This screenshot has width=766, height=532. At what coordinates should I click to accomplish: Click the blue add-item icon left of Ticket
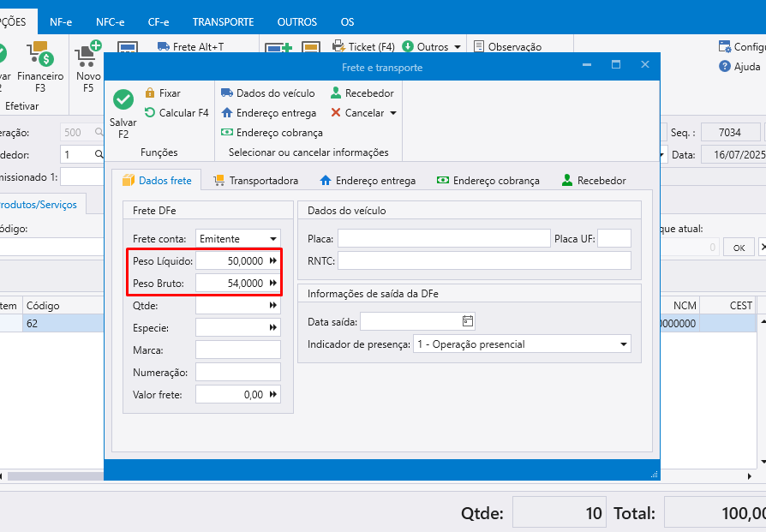point(278,47)
